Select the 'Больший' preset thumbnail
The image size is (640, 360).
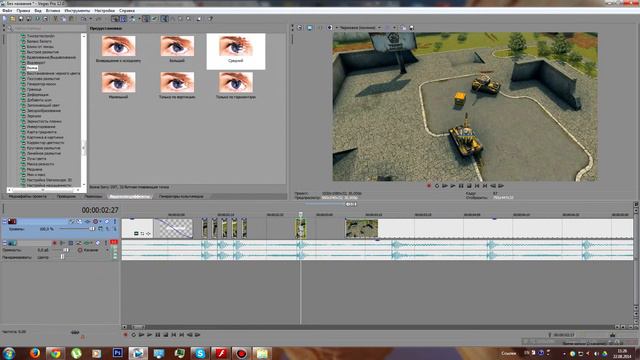pyautogui.click(x=177, y=46)
